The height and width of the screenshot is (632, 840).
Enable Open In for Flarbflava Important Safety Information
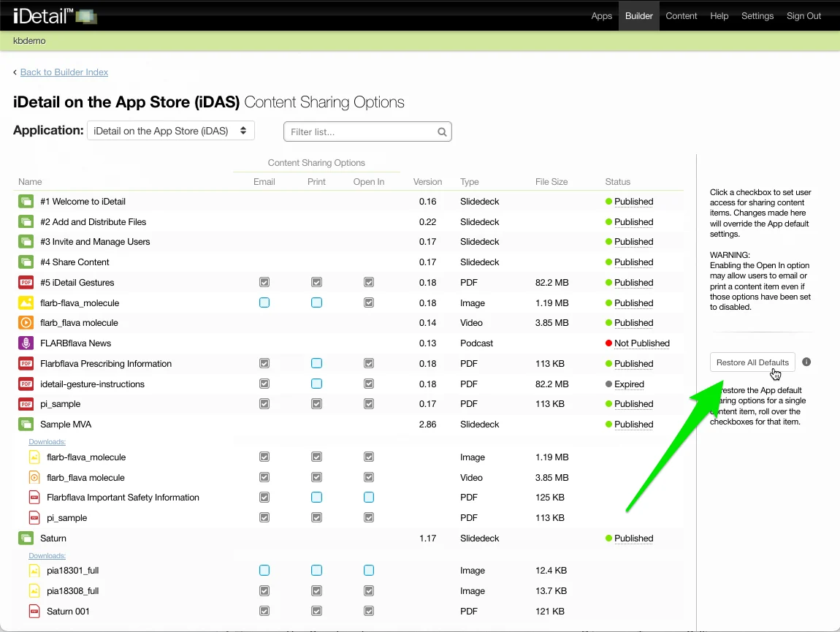point(369,498)
